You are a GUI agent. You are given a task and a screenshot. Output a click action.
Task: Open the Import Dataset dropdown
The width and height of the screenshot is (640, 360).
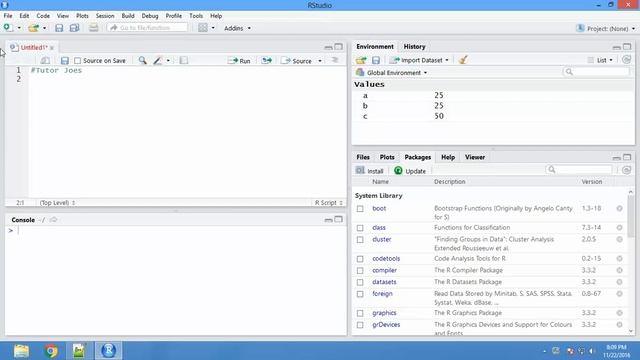[420, 60]
